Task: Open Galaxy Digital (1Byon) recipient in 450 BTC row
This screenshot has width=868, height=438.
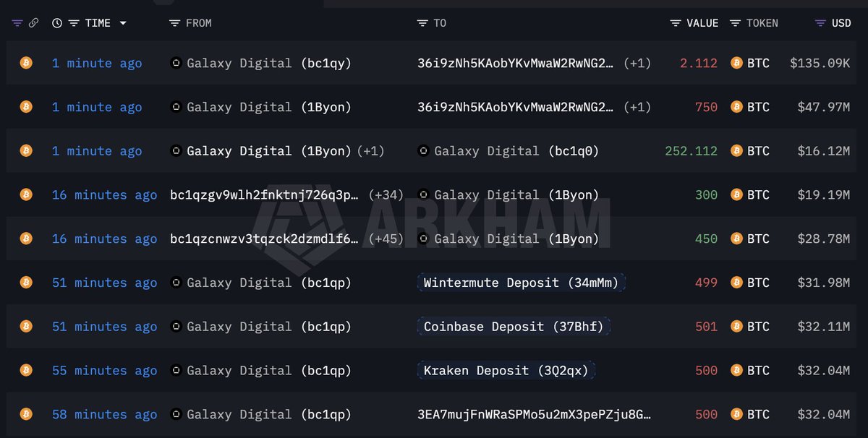Action: pos(516,239)
